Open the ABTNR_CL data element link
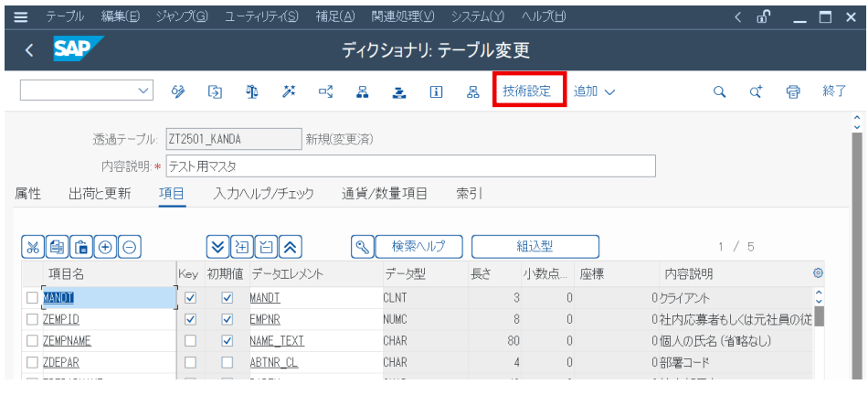Image resolution: width=868 pixels, height=395 pixels. click(274, 362)
